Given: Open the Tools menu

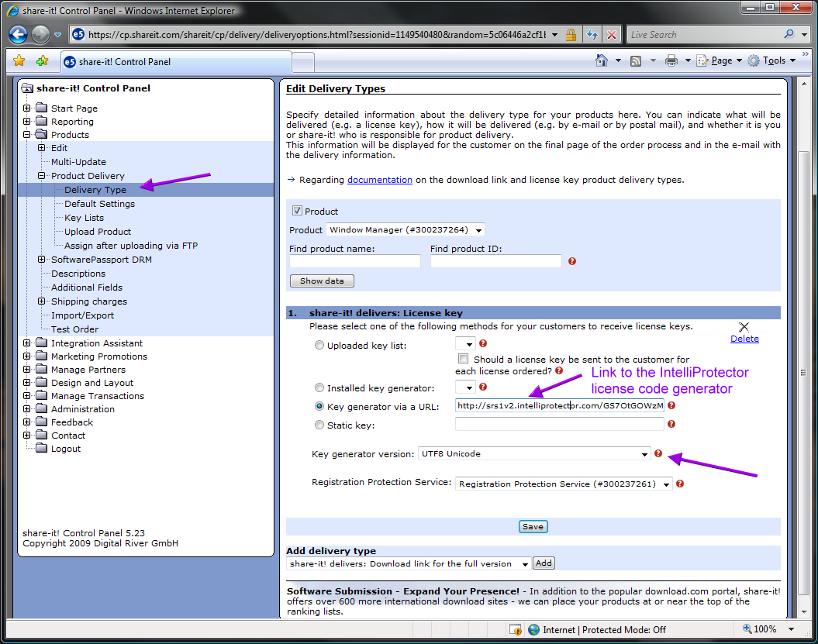Looking at the screenshot, I should tap(773, 60).
